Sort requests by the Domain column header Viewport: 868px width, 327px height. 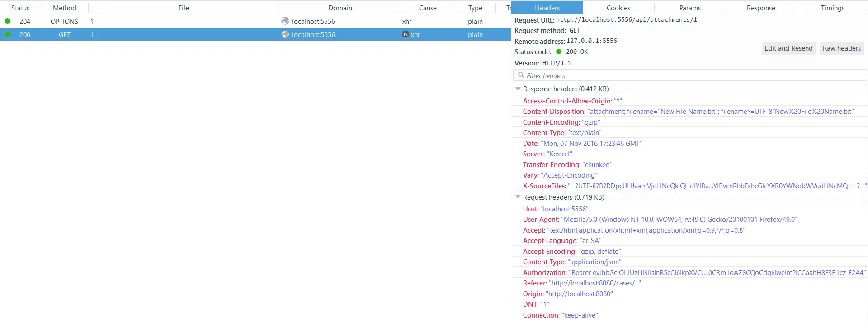(x=340, y=8)
